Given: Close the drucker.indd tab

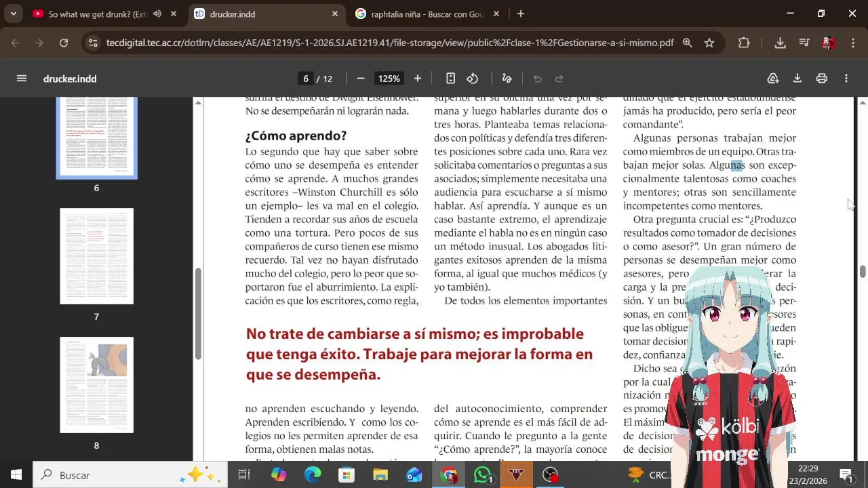Looking at the screenshot, I should 335,14.
